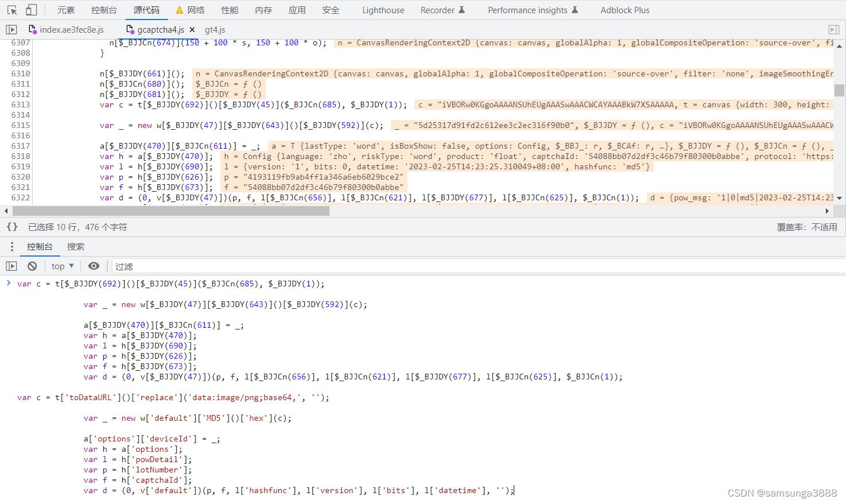This screenshot has height=504, width=846.
Task: Close the gcaptcha4.js file tab
Action: pyautogui.click(x=192, y=29)
